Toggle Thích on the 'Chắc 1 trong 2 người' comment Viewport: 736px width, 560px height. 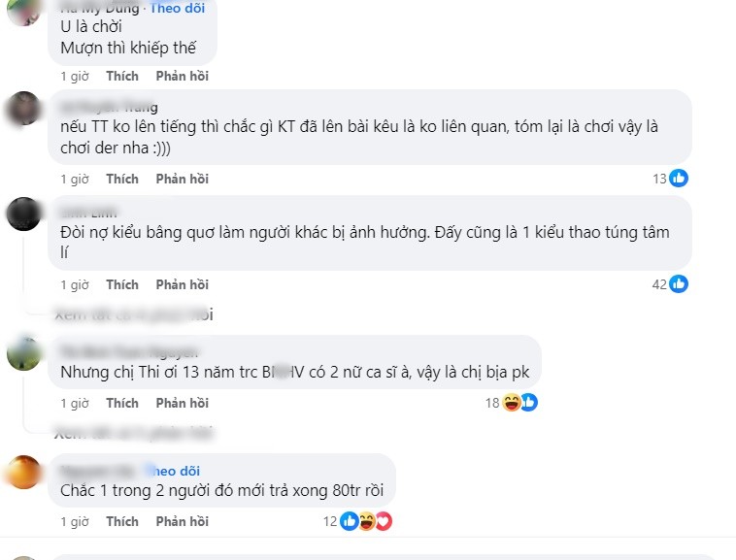(x=122, y=521)
